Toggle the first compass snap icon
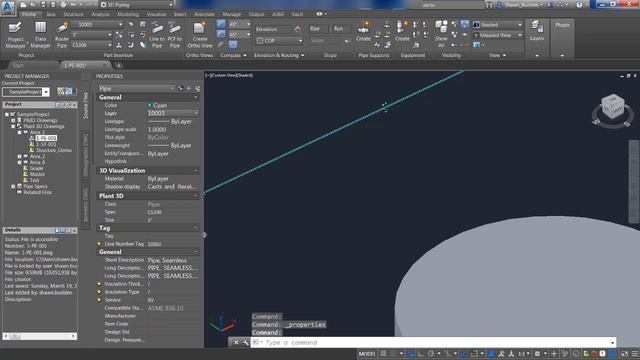Image resolution: width=640 pixels, height=360 pixels. click(221, 24)
